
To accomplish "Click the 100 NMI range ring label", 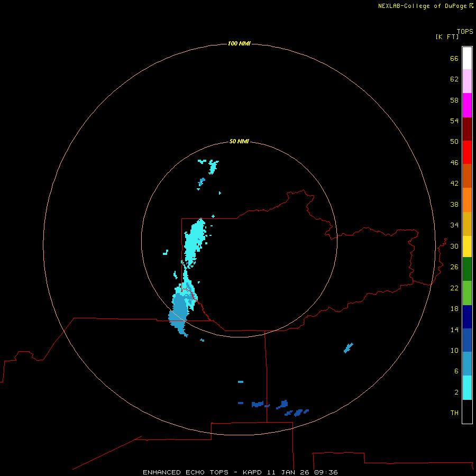I will [239, 43].
